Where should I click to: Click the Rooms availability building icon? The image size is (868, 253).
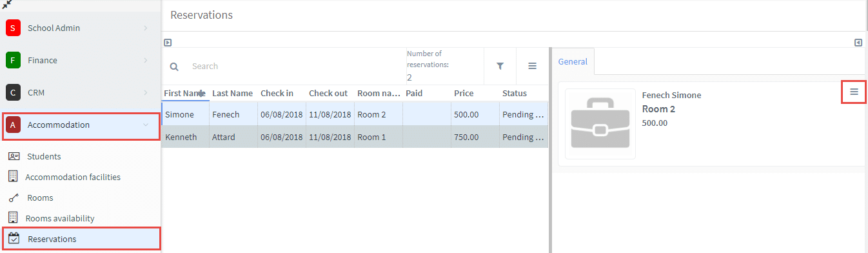tap(13, 218)
